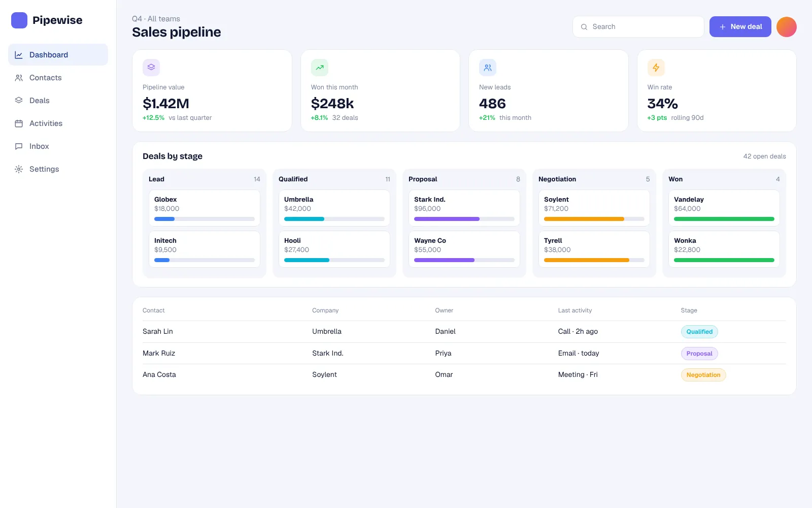The image size is (812, 508).
Task: Open Activities from the sidebar
Action: (58, 123)
